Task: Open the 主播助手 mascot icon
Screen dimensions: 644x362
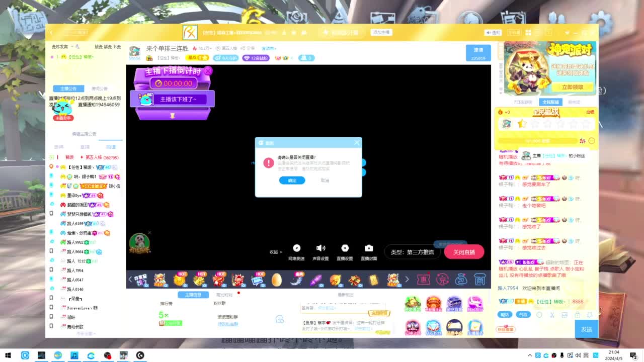Action: click(63, 111)
